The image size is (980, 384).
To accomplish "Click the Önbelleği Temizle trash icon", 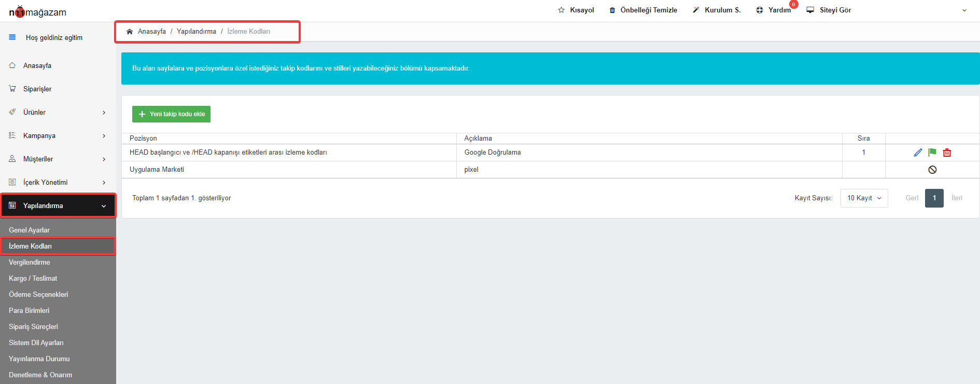I will pos(612,10).
